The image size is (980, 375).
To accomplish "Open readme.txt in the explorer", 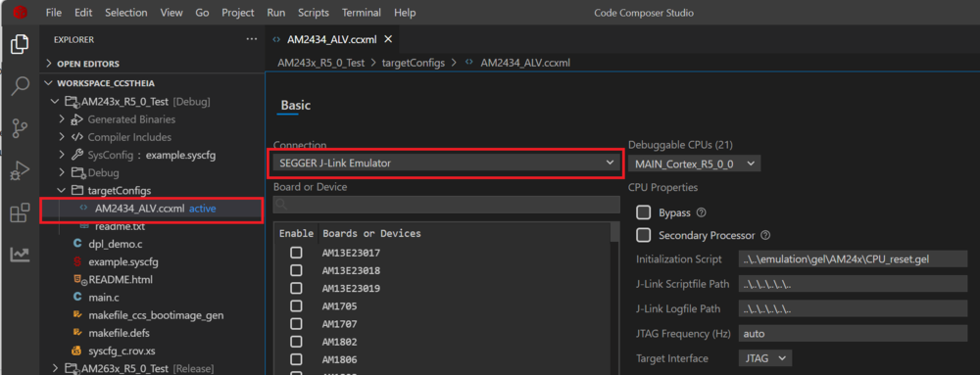I will tap(120, 226).
